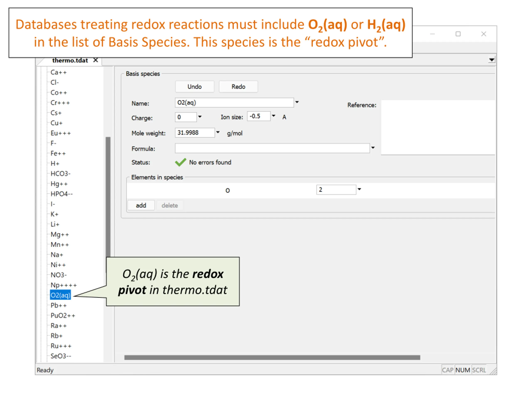Select Hg++ in the species tree

(x=59, y=184)
